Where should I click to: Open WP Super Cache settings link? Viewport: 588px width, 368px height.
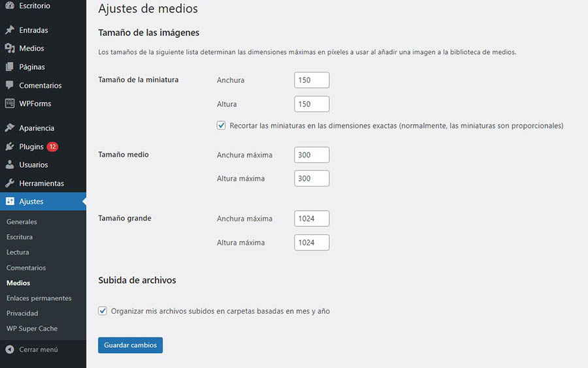(32, 328)
